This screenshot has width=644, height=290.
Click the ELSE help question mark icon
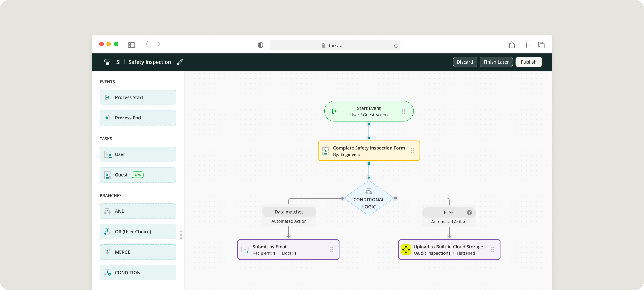pos(469,212)
